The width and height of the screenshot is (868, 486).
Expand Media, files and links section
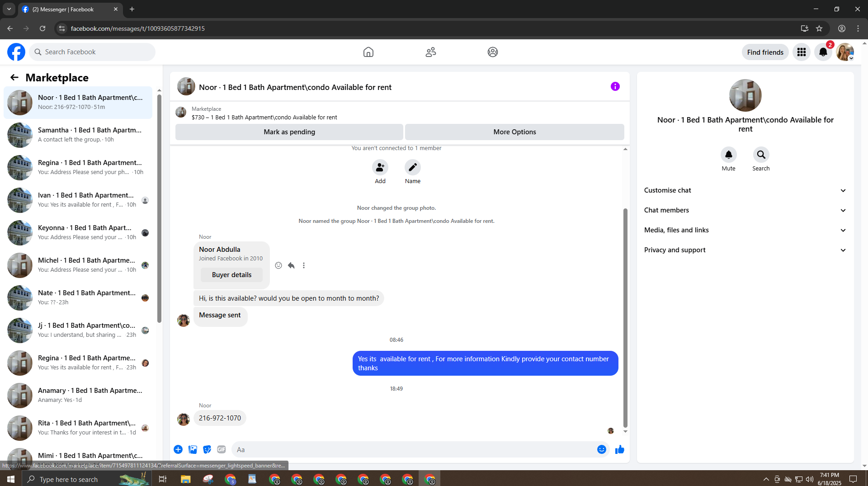(x=745, y=230)
